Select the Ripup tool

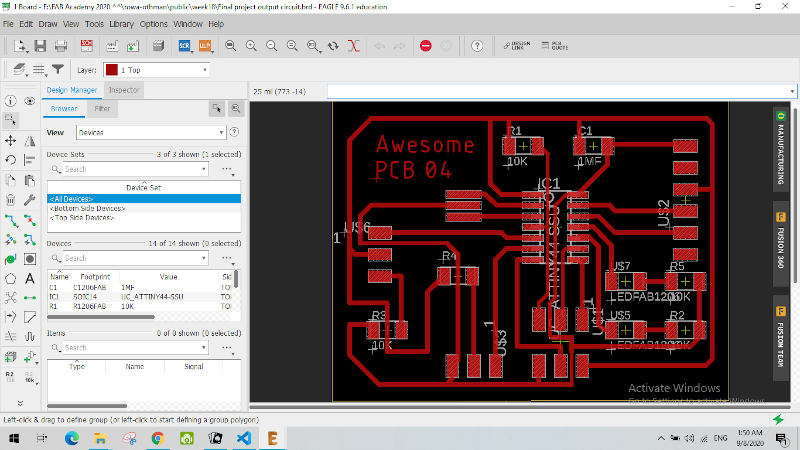(30, 220)
